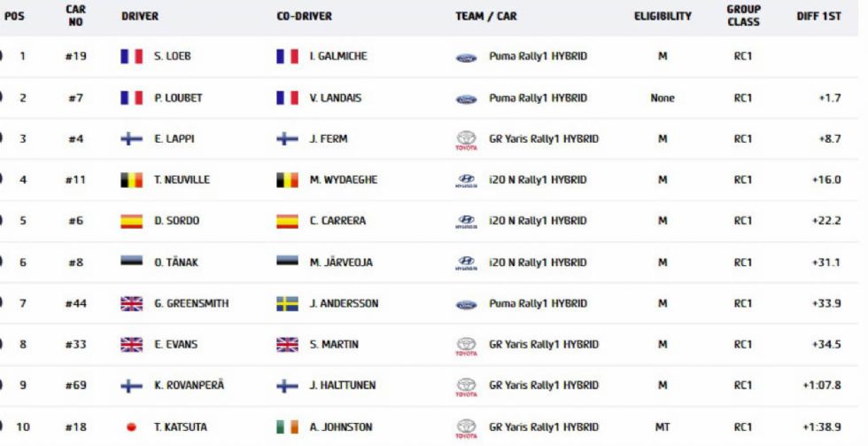The width and height of the screenshot is (868, 446).
Task: Sort by the POS column header
Action: pyautogui.click(x=14, y=16)
